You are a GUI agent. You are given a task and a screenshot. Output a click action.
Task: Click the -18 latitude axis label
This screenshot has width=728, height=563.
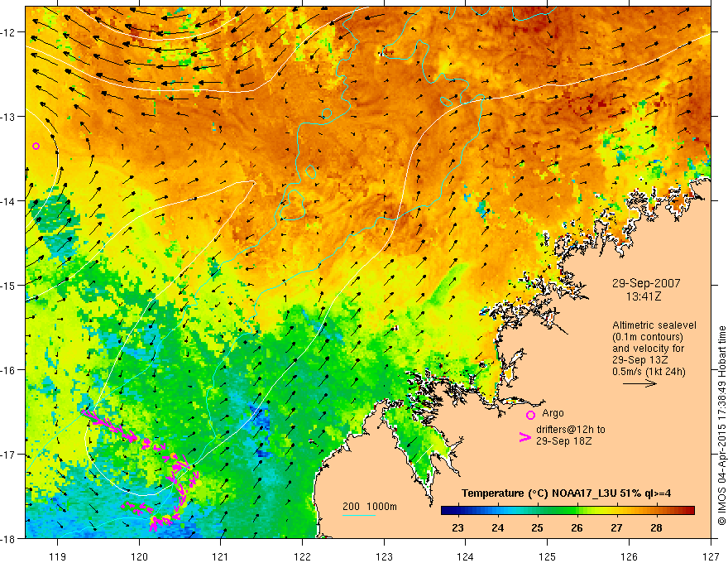point(8,538)
